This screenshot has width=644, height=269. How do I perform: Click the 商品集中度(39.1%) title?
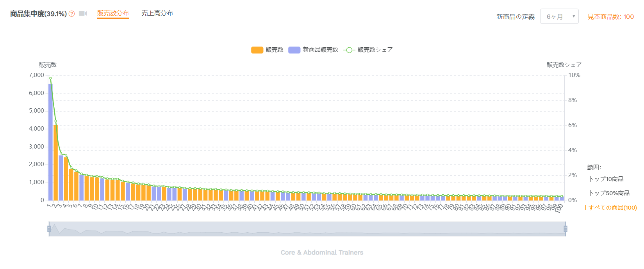click(x=38, y=14)
